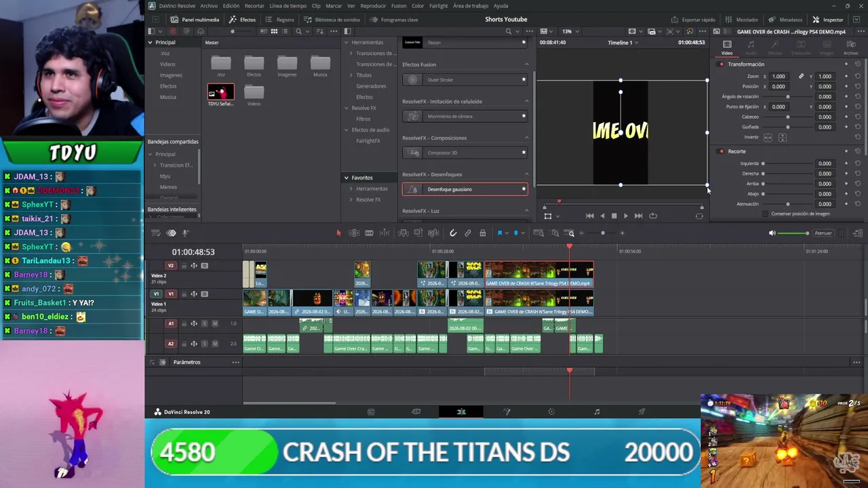Collapse the Efectos Fusion group
The height and width of the screenshot is (488, 868).
pos(527,64)
